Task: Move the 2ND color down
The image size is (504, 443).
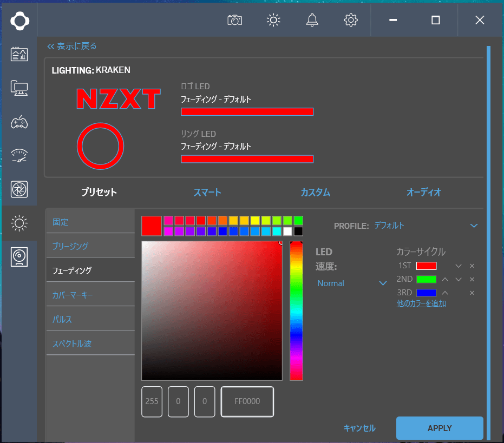Action: coord(459,280)
